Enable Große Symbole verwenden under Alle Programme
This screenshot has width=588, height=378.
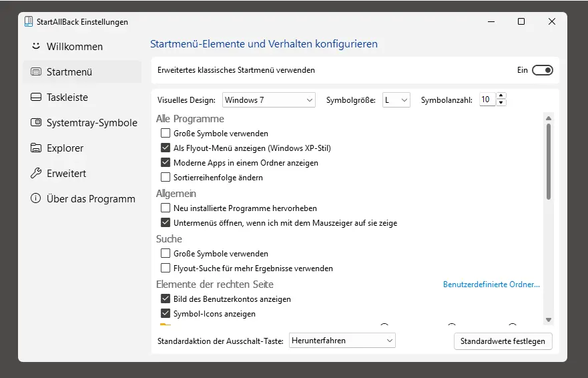click(x=166, y=134)
